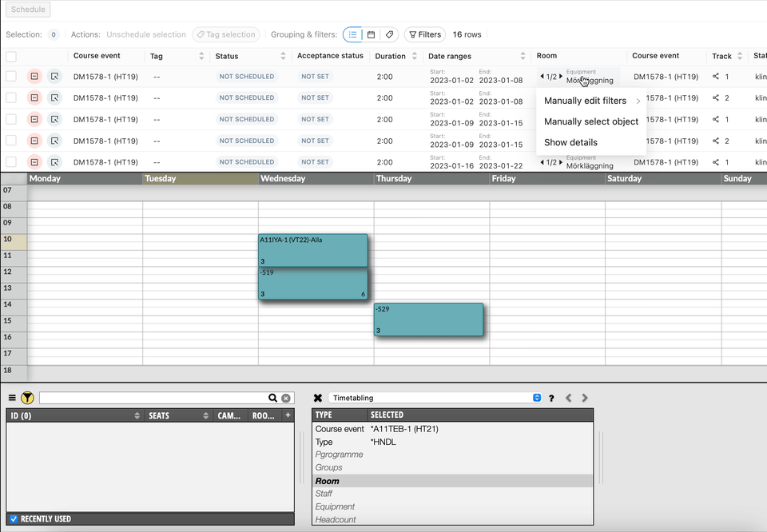Click share icon beside track 1 in 2023-01-16 row
767x532 pixels.
[x=716, y=162]
